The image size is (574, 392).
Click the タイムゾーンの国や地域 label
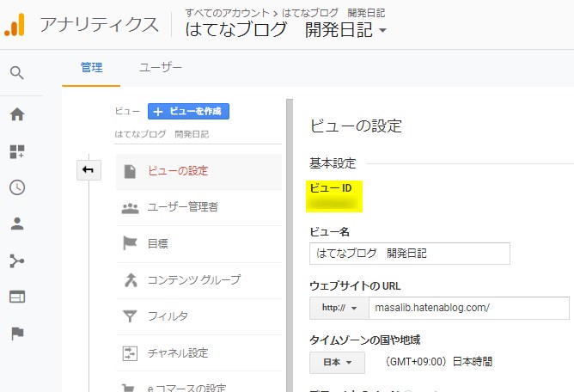365,340
